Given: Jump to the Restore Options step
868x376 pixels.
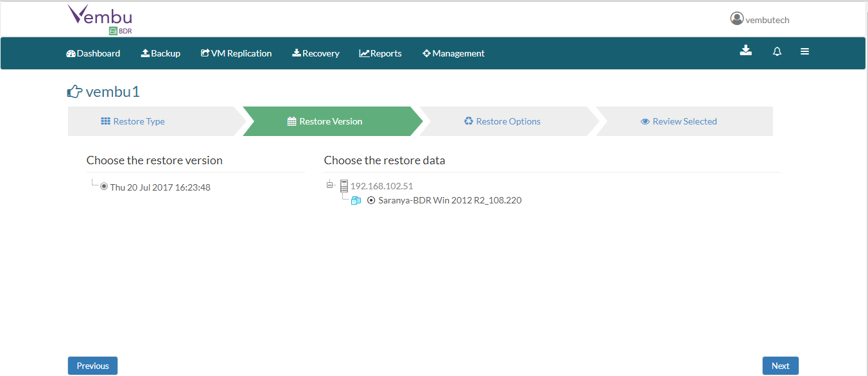Looking at the screenshot, I should 508,121.
